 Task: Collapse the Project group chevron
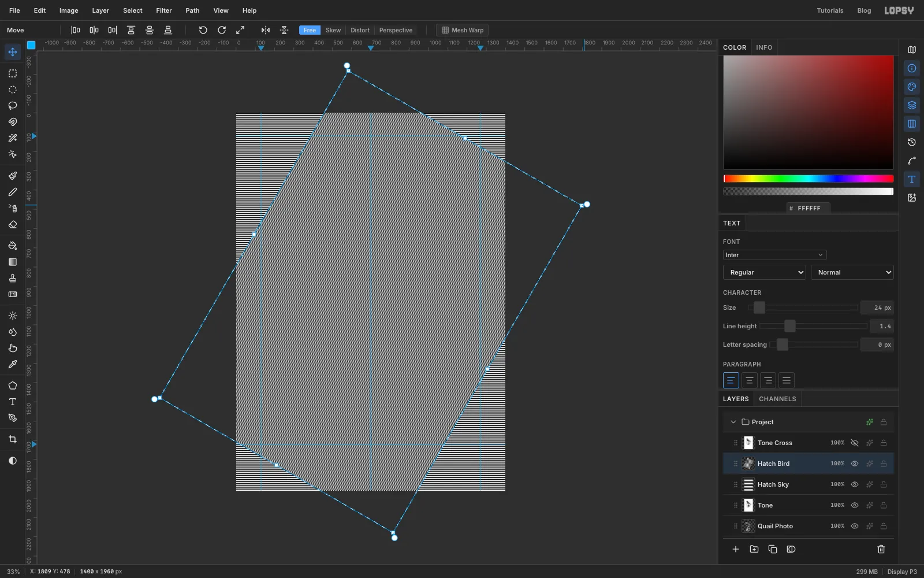(x=733, y=422)
